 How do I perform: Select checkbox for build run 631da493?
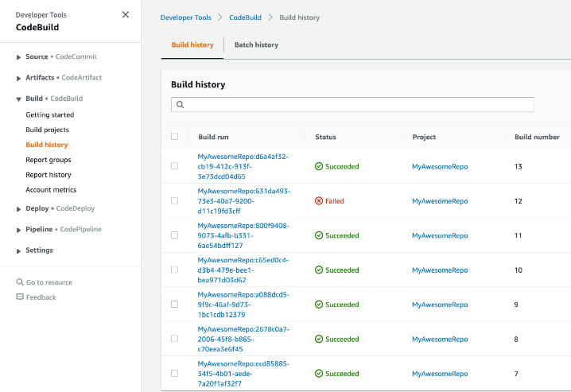point(174,201)
